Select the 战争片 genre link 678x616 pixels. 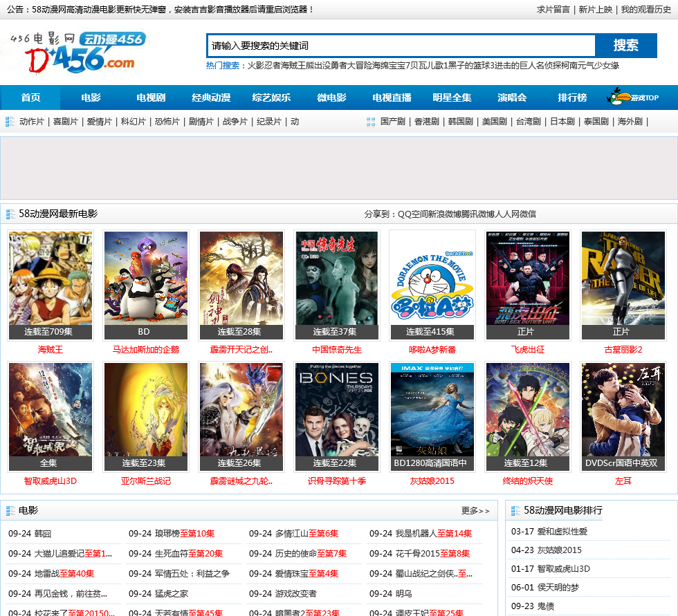point(235,122)
